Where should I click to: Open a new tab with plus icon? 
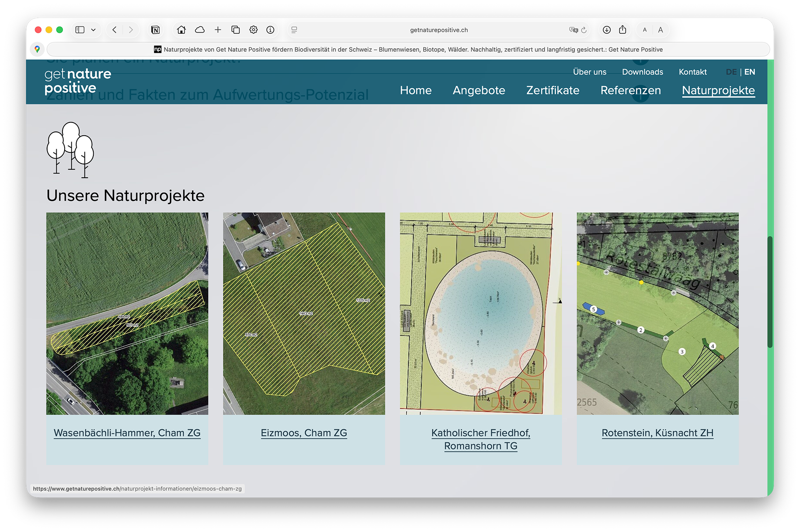click(218, 30)
